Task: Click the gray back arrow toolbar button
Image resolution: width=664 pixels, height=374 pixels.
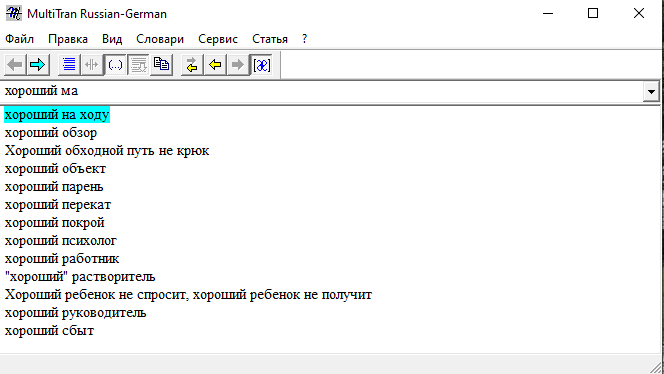Action: pos(15,65)
